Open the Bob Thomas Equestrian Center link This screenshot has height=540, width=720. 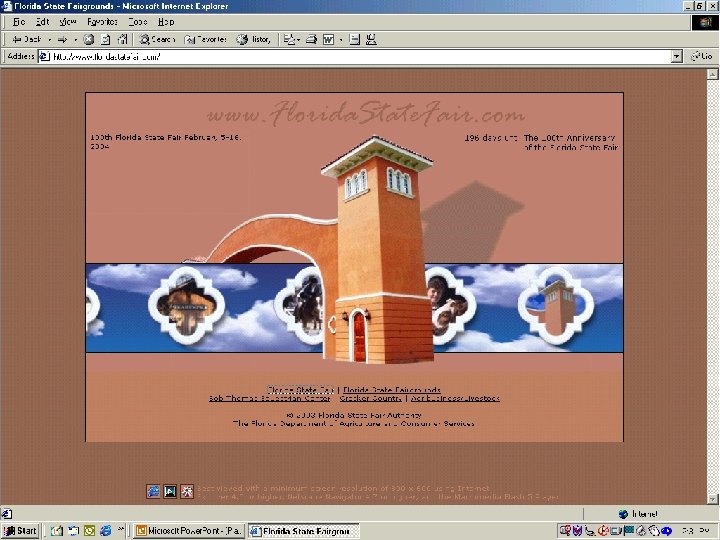click(270, 398)
